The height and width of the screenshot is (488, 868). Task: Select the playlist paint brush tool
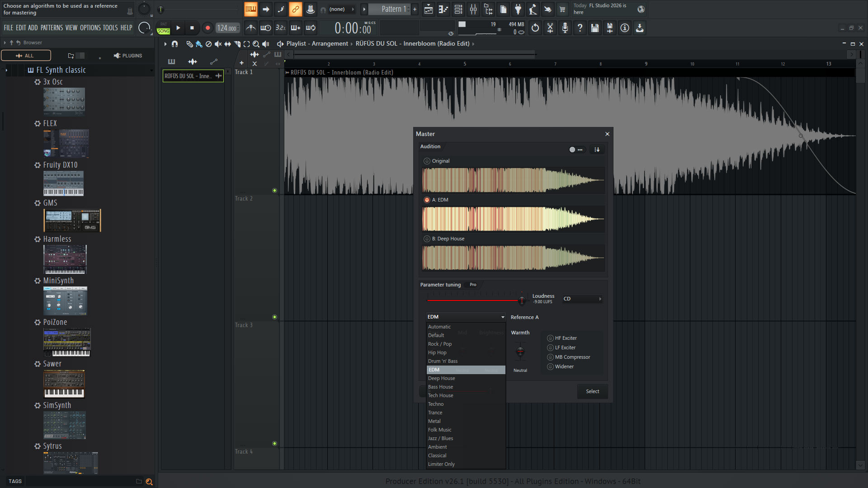click(x=199, y=44)
